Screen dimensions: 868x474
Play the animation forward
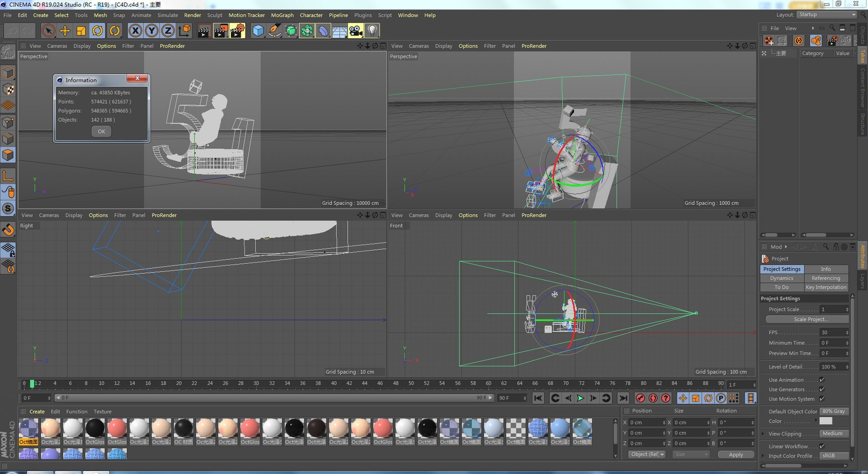[x=580, y=398]
